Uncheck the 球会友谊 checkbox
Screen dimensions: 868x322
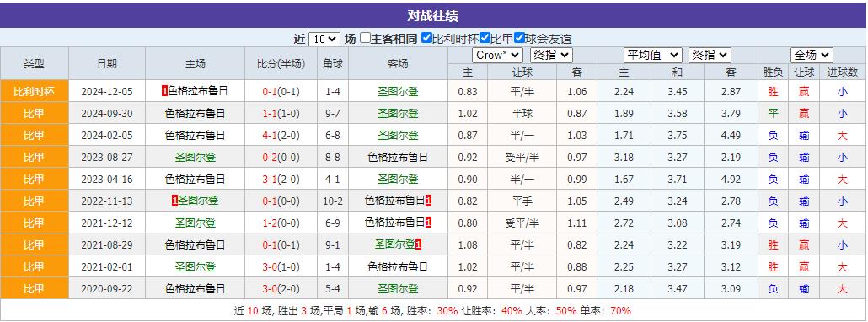519,38
